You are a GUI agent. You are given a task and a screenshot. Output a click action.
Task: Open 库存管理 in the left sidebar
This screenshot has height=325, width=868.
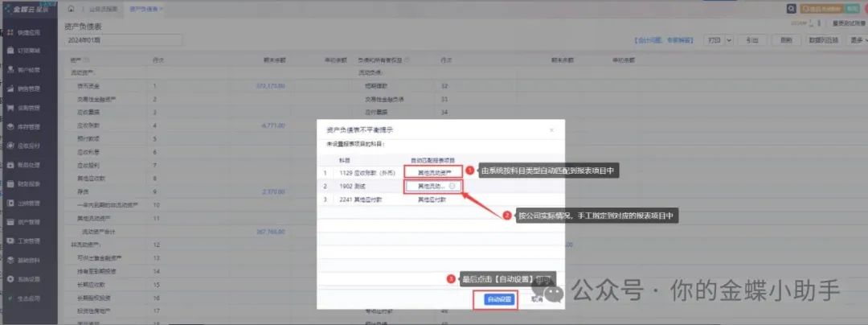tap(28, 126)
